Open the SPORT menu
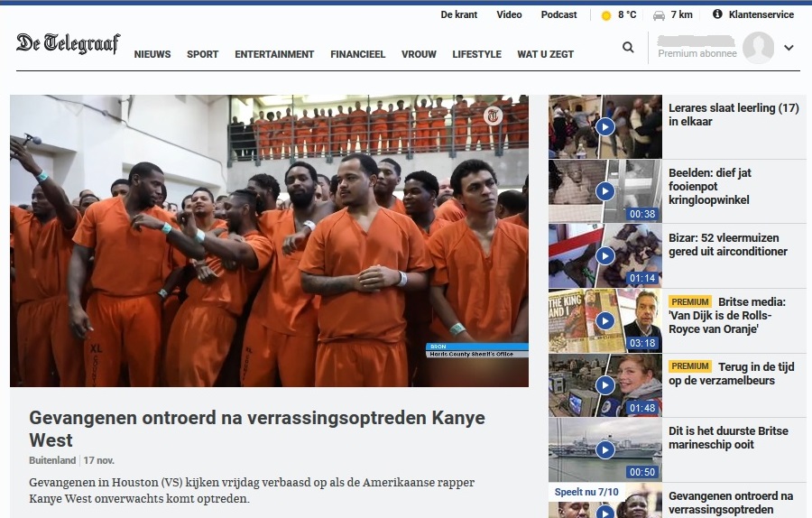Image resolution: width=812 pixels, height=518 pixels. pos(202,54)
